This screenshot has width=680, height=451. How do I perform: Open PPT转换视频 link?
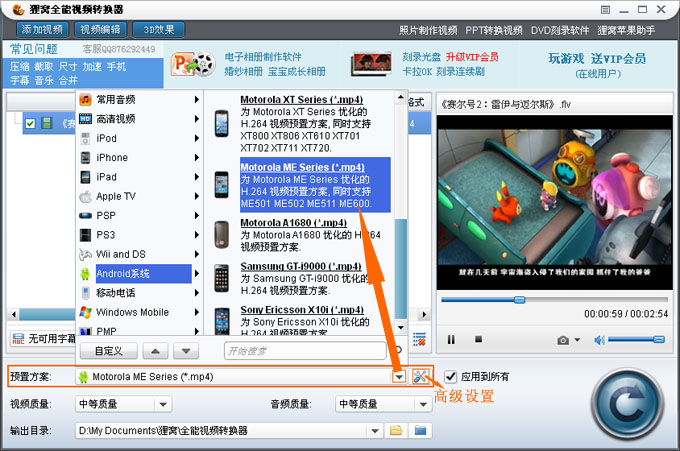pos(494,30)
